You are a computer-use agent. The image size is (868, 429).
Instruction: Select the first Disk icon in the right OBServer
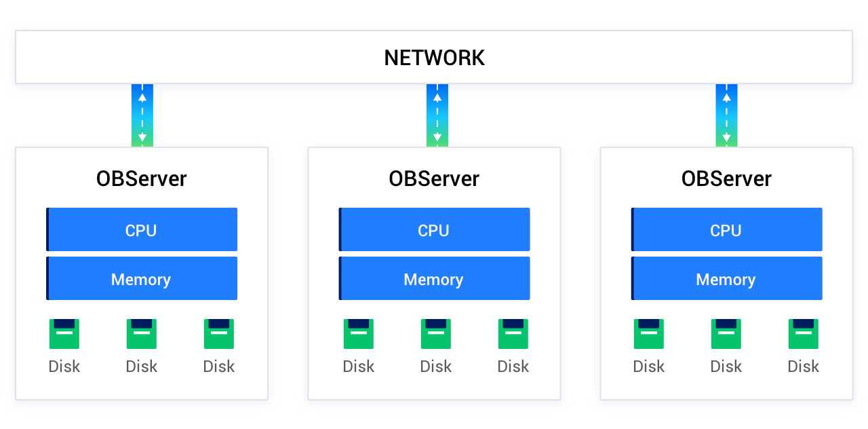[648, 333]
